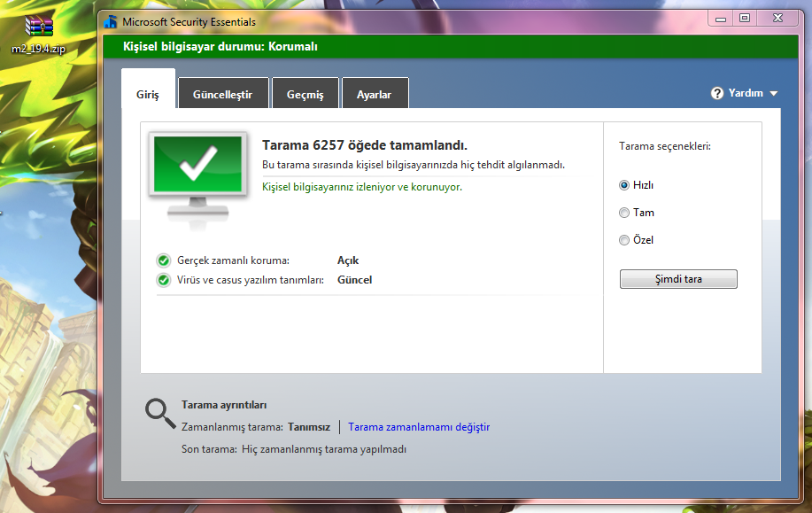This screenshot has width=812, height=513.
Task: Open the Tarama zamanlamamı değiştir link
Action: [x=419, y=427]
